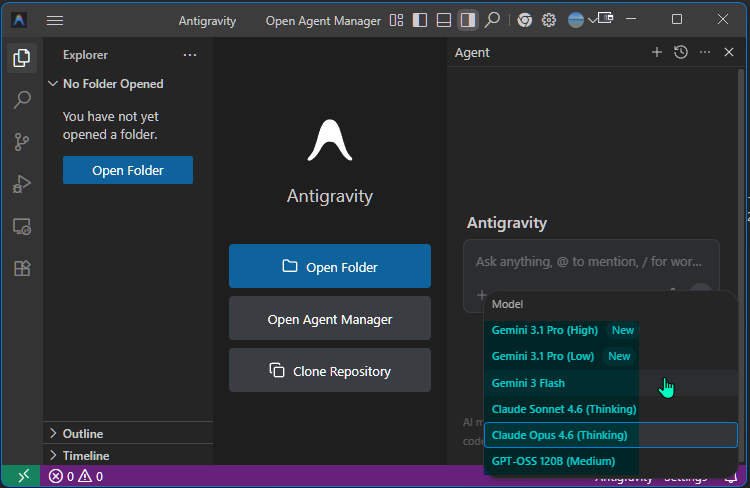Select GPT-OSS 120B (Medium) model
The height and width of the screenshot is (488, 750).
[611, 461]
